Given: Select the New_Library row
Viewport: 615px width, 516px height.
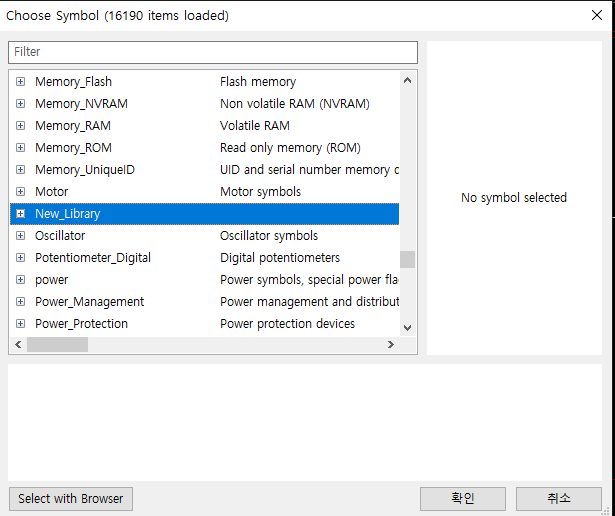Looking at the screenshot, I should (x=204, y=214).
